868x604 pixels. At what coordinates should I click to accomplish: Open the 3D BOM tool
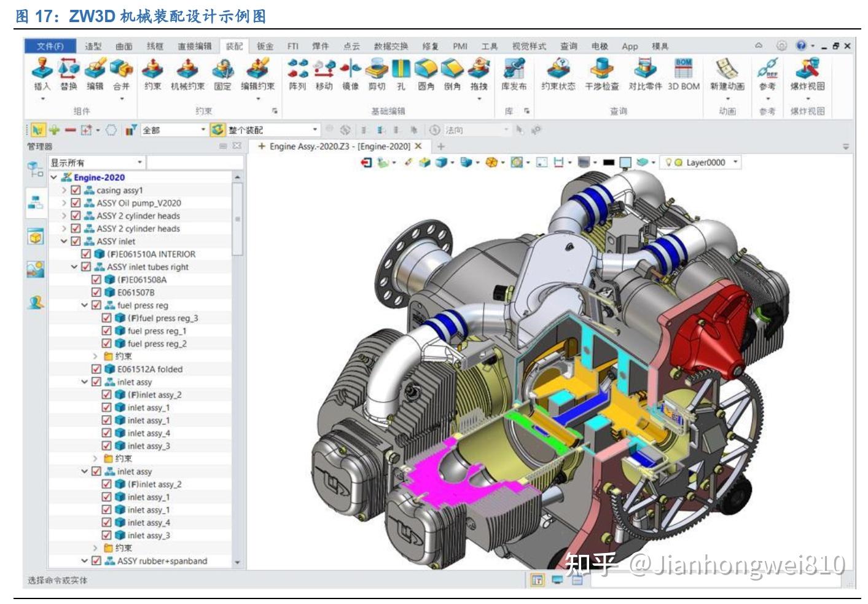tap(686, 74)
